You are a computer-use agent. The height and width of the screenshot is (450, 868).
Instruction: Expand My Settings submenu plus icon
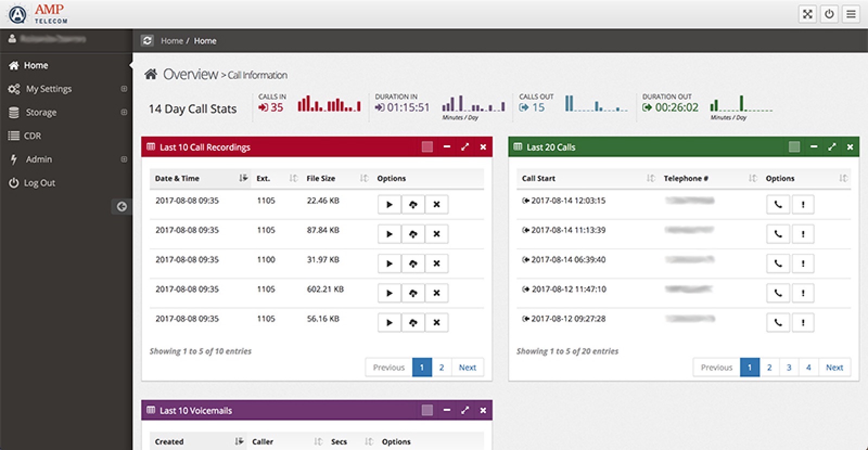click(124, 89)
